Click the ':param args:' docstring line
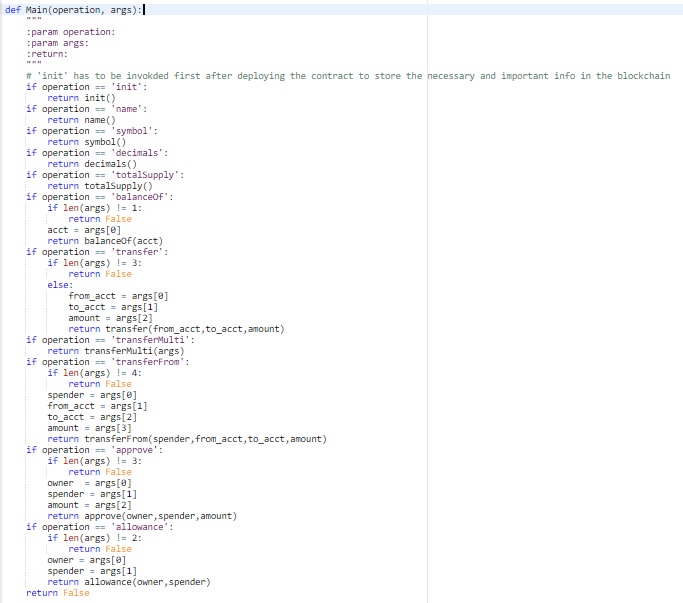This screenshot has height=603, width=683. coord(57,43)
